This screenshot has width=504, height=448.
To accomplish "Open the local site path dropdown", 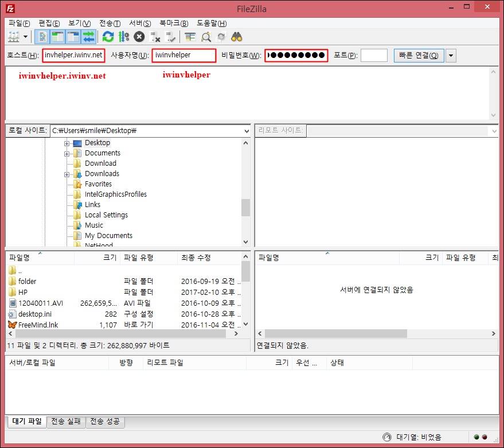I will [247, 131].
